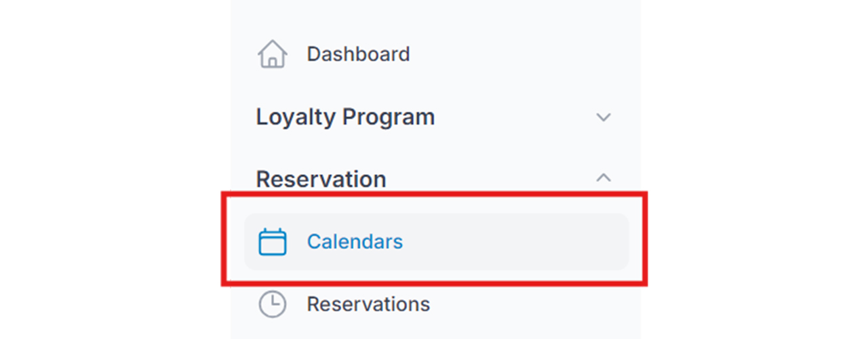Click the Reservation section heading
868x339 pixels.
[321, 179]
